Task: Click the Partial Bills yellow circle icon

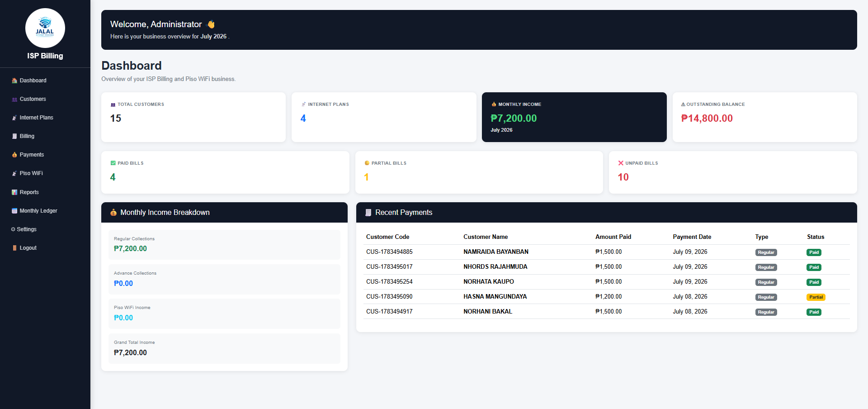Action: [x=367, y=163]
